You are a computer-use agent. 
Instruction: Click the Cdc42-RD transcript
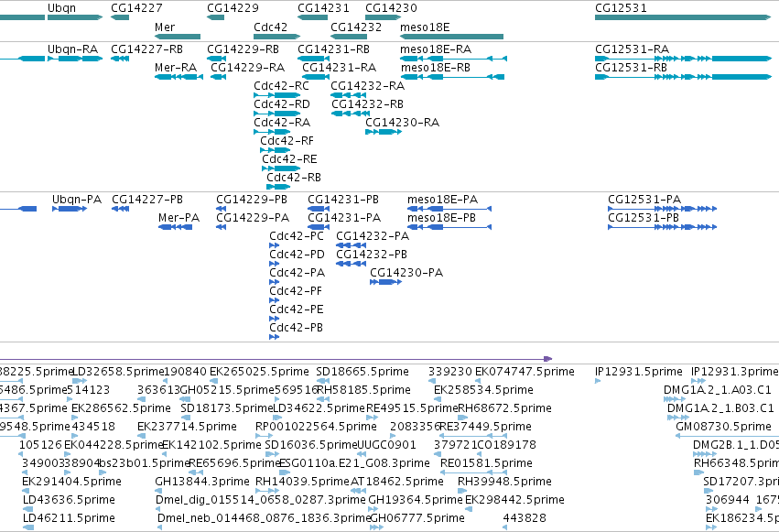point(276,114)
